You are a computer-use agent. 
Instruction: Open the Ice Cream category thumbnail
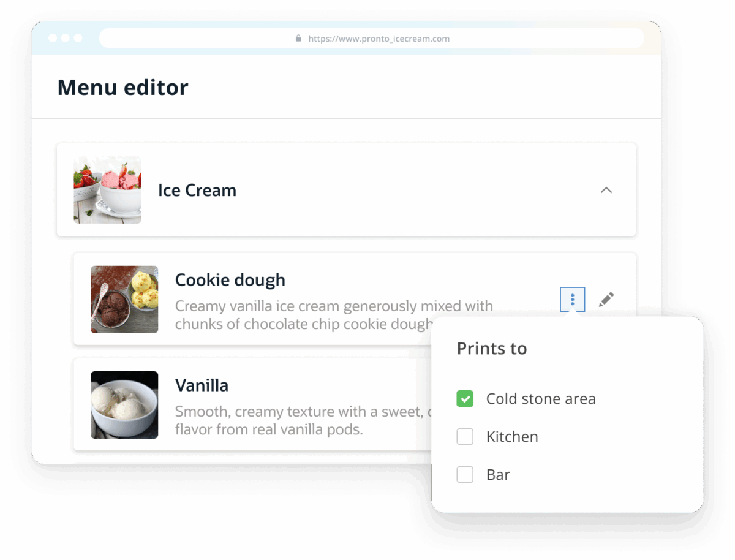(x=108, y=190)
